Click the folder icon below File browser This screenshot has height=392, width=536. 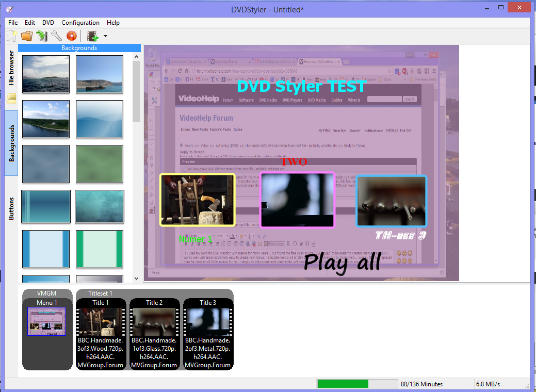point(11,98)
